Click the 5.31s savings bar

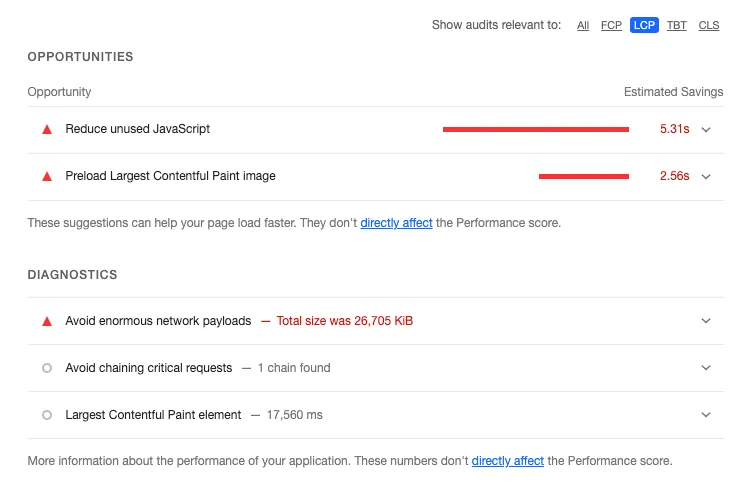pyautogui.click(x=535, y=129)
